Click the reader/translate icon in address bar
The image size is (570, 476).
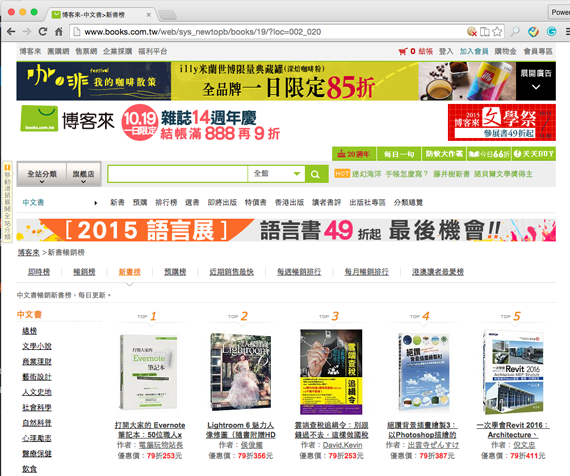click(485, 32)
